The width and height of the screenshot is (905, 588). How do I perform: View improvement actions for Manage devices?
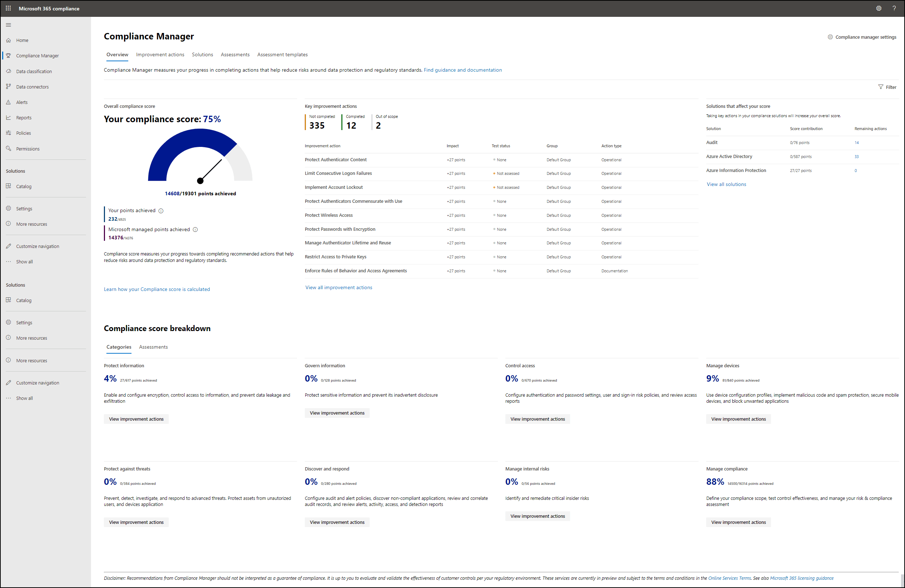coord(738,419)
